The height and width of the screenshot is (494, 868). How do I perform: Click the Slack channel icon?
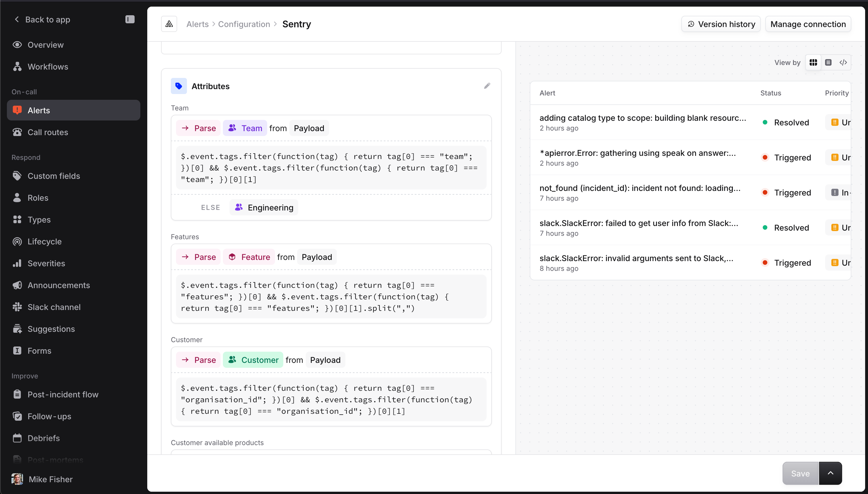tap(17, 307)
